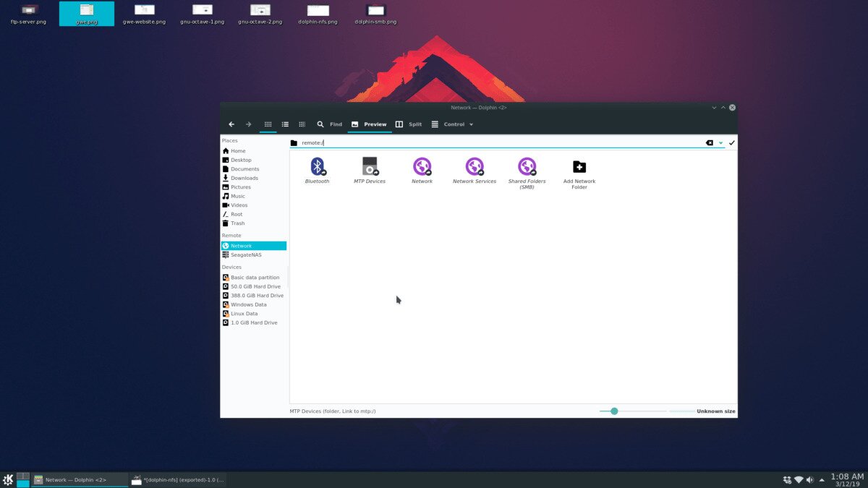Open the Control menu
Screen dimensions: 868x488
[x=452, y=124]
